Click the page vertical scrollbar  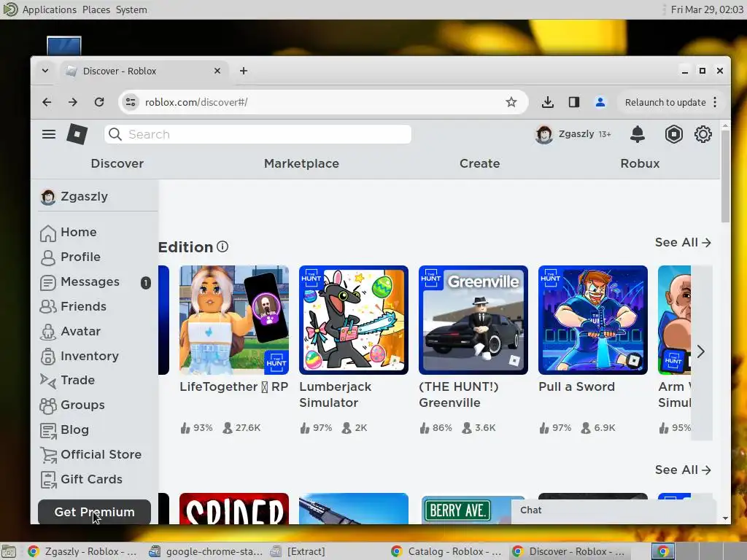(725, 176)
